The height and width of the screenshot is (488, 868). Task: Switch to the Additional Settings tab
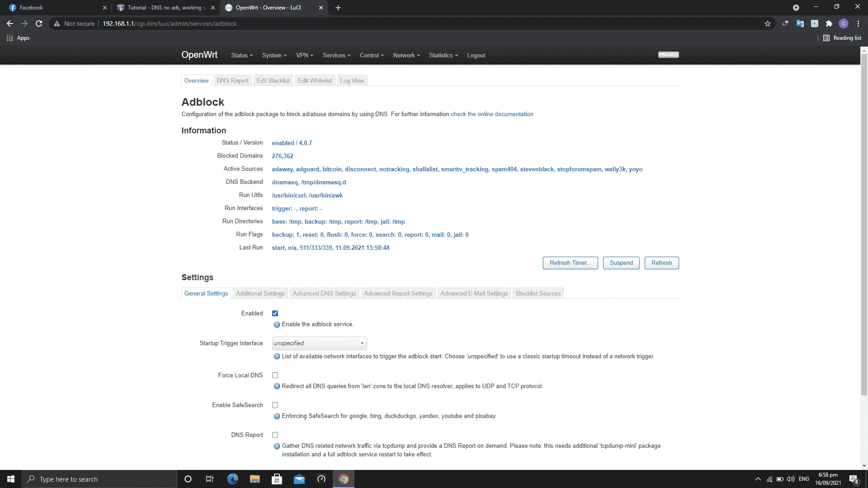pos(260,293)
